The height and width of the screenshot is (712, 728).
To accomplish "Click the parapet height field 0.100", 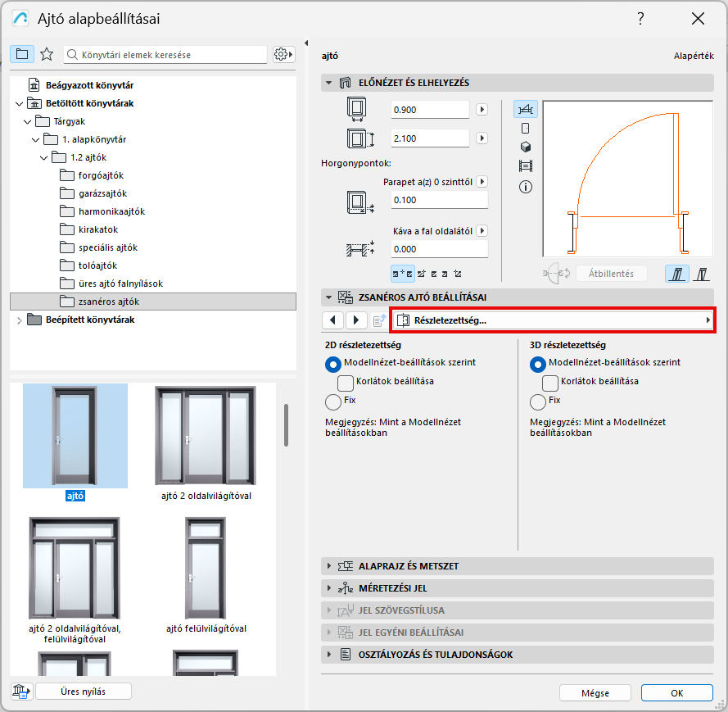I will 439,200.
